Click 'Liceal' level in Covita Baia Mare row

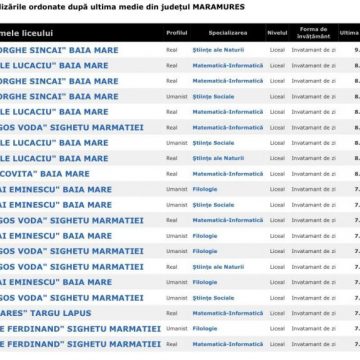tap(277, 174)
